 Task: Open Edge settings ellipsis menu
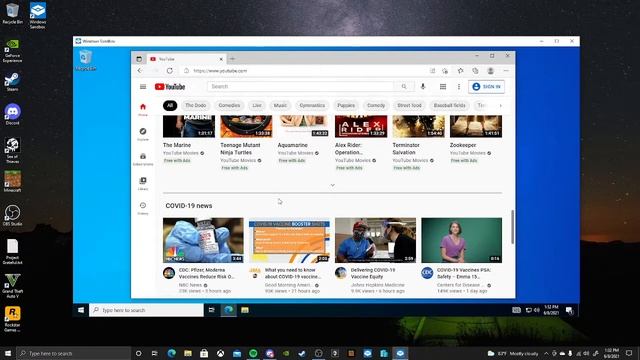(x=506, y=71)
